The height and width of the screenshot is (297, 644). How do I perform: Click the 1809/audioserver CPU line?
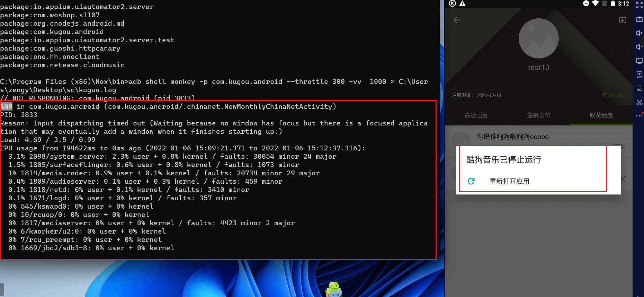pos(145,181)
